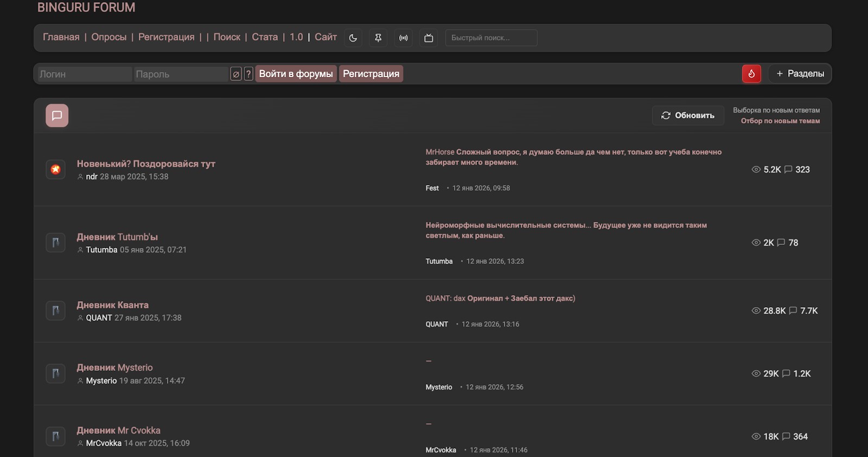
Task: Click the views eye icon for 18K
Action: (756, 436)
